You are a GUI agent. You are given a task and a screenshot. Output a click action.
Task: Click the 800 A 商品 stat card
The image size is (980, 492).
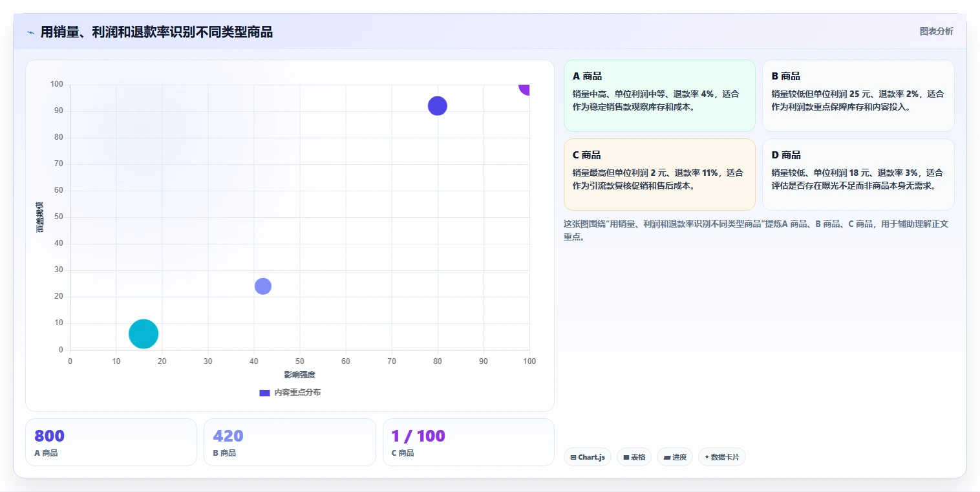[111, 442]
